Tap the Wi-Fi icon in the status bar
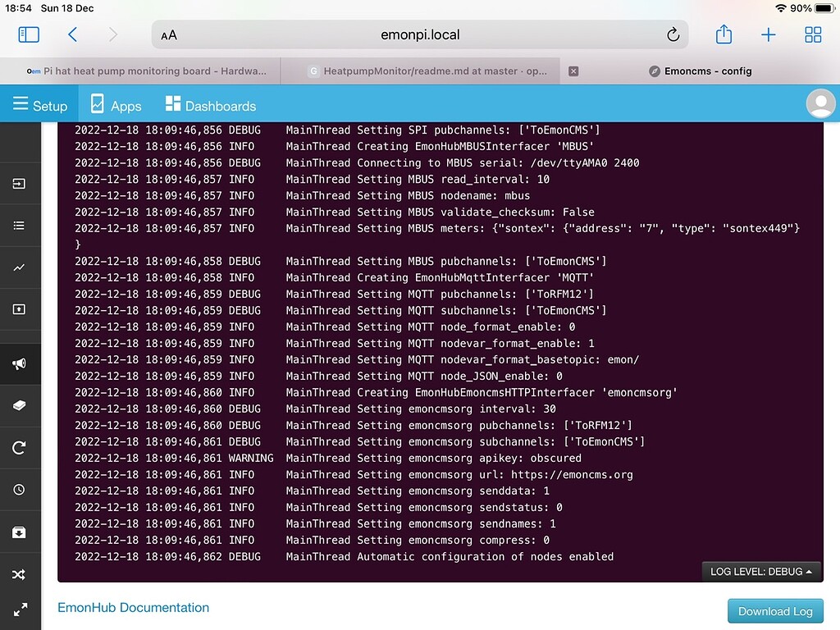 tap(781, 8)
